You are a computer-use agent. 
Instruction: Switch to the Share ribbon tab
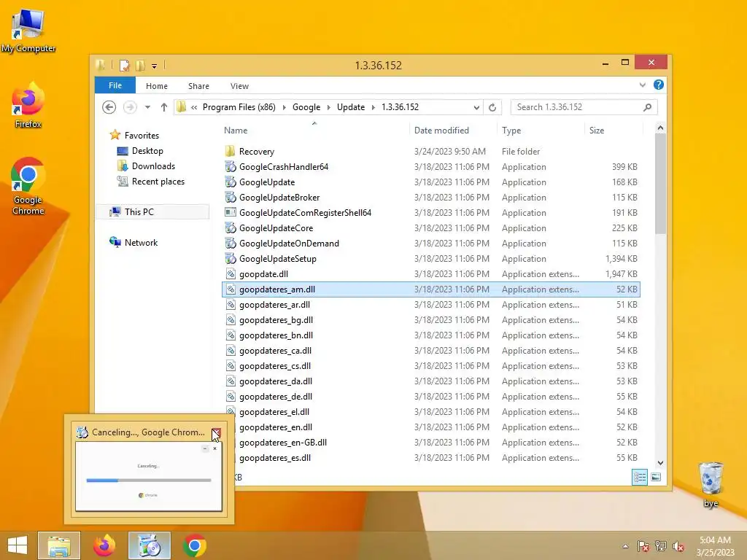coord(198,86)
